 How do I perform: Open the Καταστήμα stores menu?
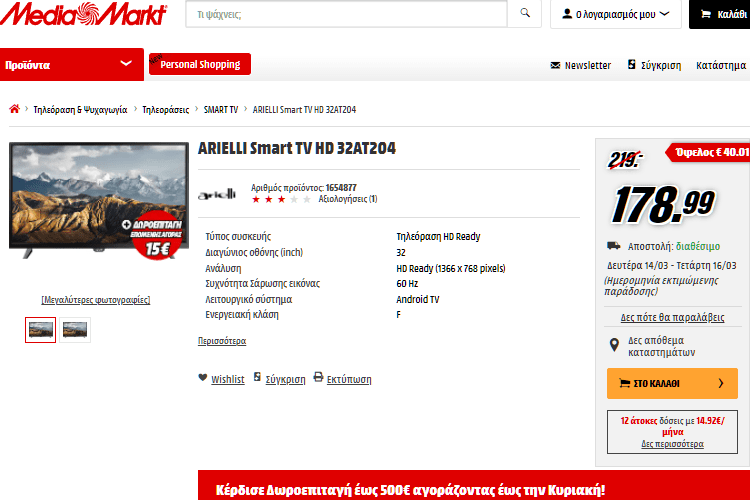(721, 65)
